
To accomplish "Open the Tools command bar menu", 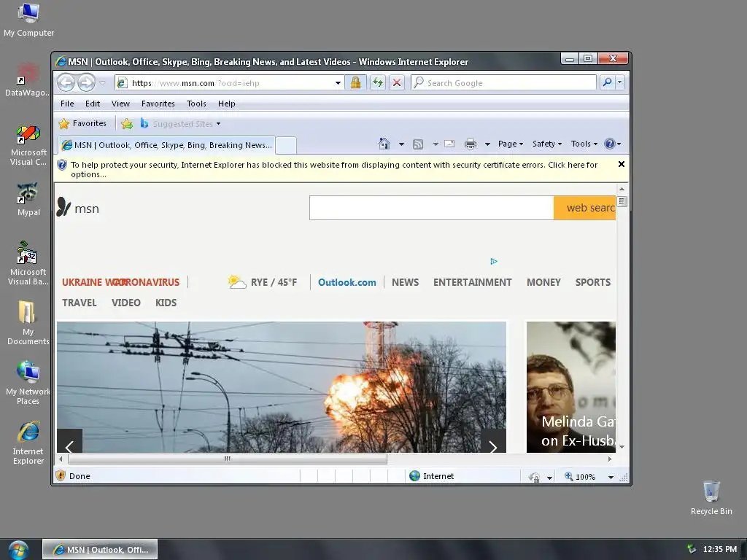I will [584, 144].
